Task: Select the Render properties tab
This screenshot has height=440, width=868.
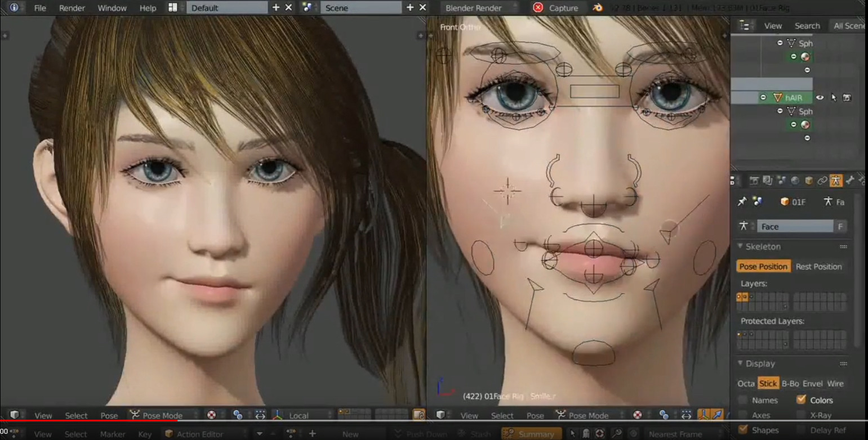Action: click(x=755, y=180)
